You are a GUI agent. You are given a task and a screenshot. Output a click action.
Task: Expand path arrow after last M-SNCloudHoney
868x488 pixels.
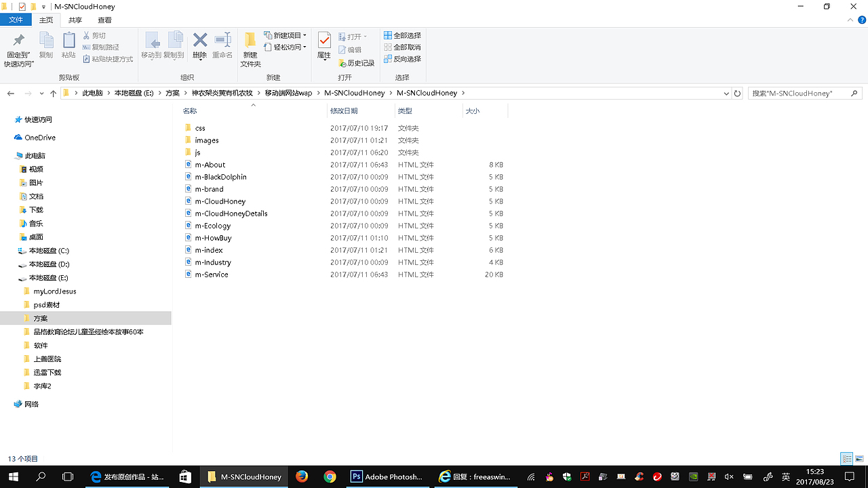(463, 93)
